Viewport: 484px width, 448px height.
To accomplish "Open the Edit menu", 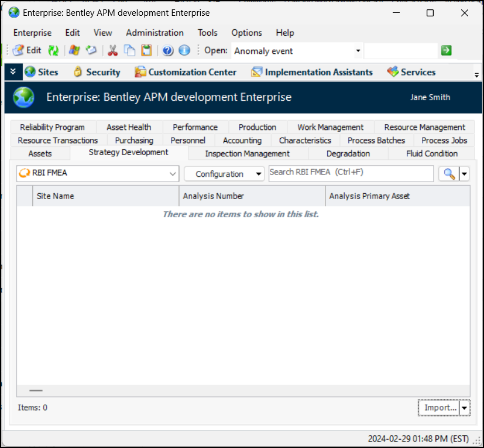I will point(73,33).
